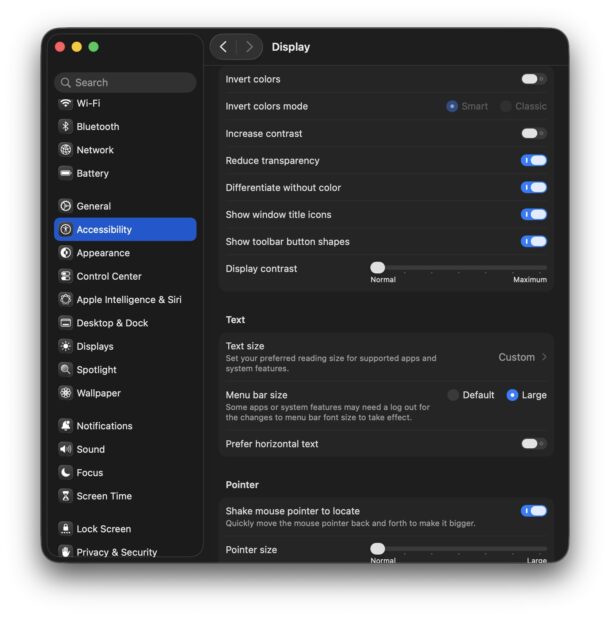This screenshot has height=617, width=610.
Task: Click the Wi-Fi sidebar icon
Action: tap(66, 103)
